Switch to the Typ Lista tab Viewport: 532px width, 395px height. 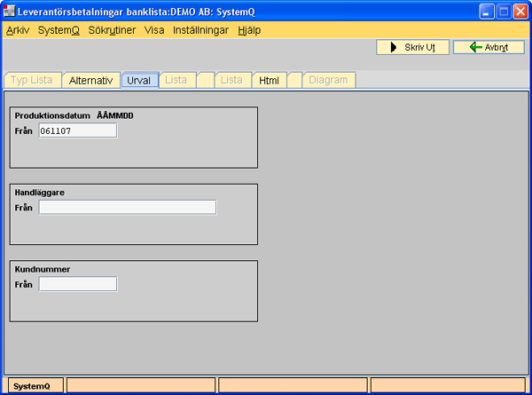[x=30, y=80]
